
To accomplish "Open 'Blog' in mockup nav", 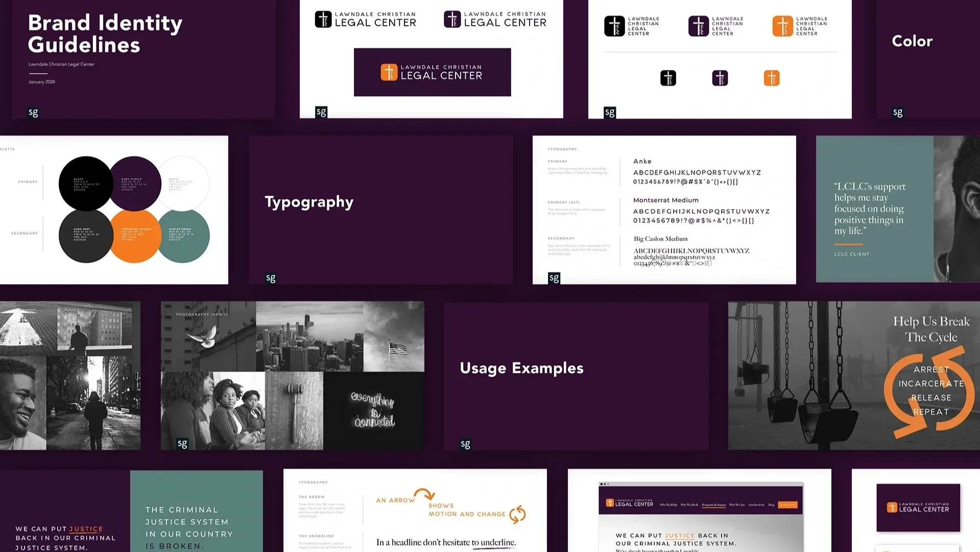I will [771, 505].
